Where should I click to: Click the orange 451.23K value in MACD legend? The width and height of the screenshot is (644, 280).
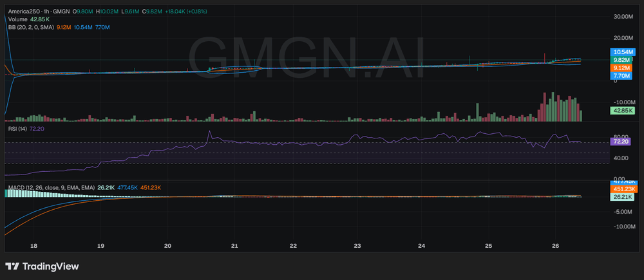point(151,187)
